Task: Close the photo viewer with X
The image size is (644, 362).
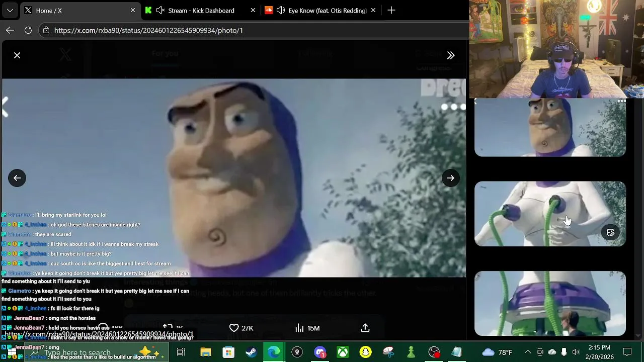Action: [17, 55]
